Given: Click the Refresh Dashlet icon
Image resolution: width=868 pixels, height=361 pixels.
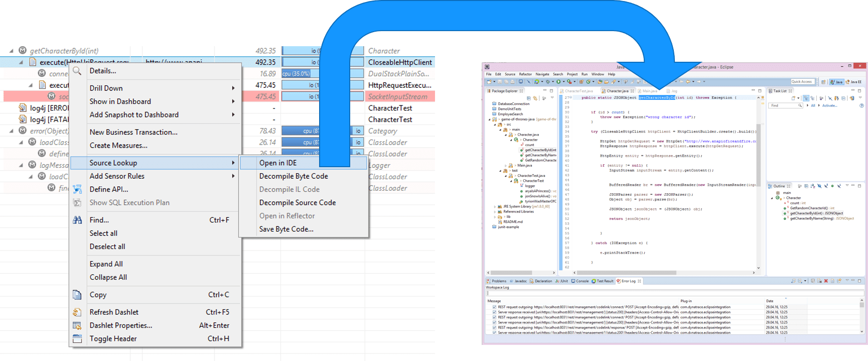Looking at the screenshot, I should (x=77, y=312).
